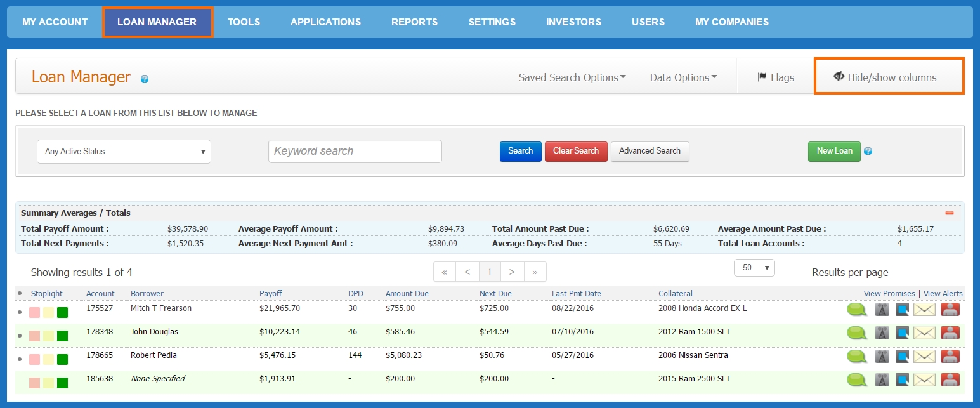980x408 pixels.
Task: Open the Saved Search Options dropdown
Action: (x=572, y=77)
